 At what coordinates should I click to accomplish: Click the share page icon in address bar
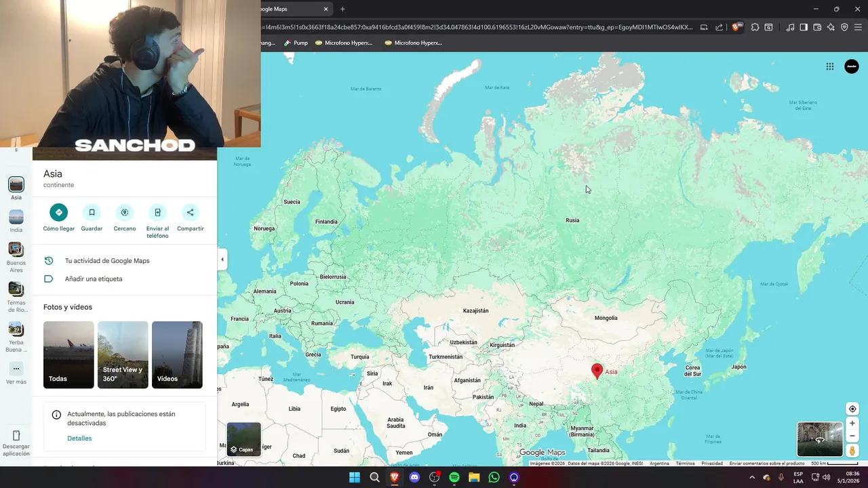(719, 27)
